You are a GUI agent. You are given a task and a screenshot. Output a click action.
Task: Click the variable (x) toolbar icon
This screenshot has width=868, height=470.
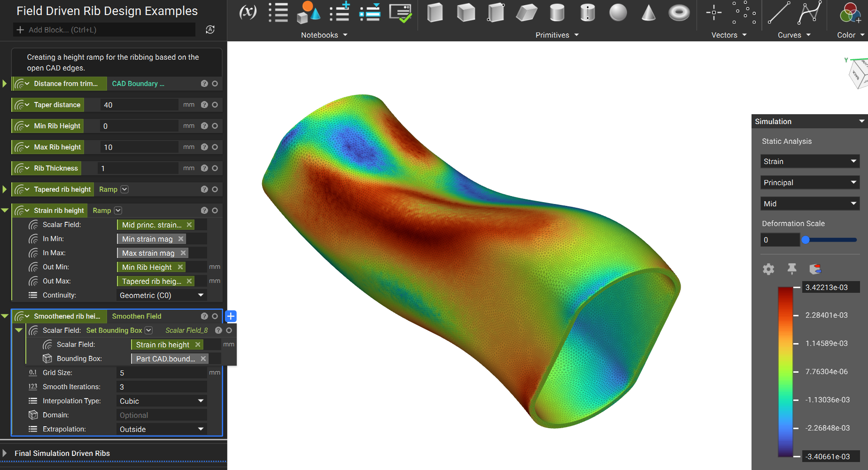click(x=248, y=12)
